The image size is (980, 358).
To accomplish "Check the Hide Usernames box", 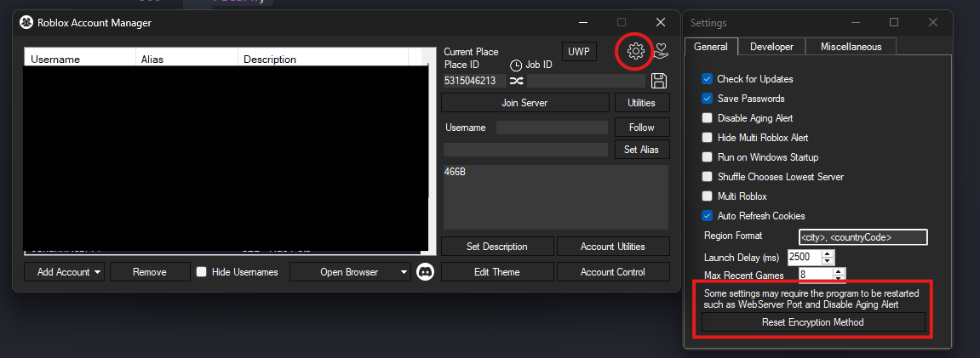I will 201,272.
